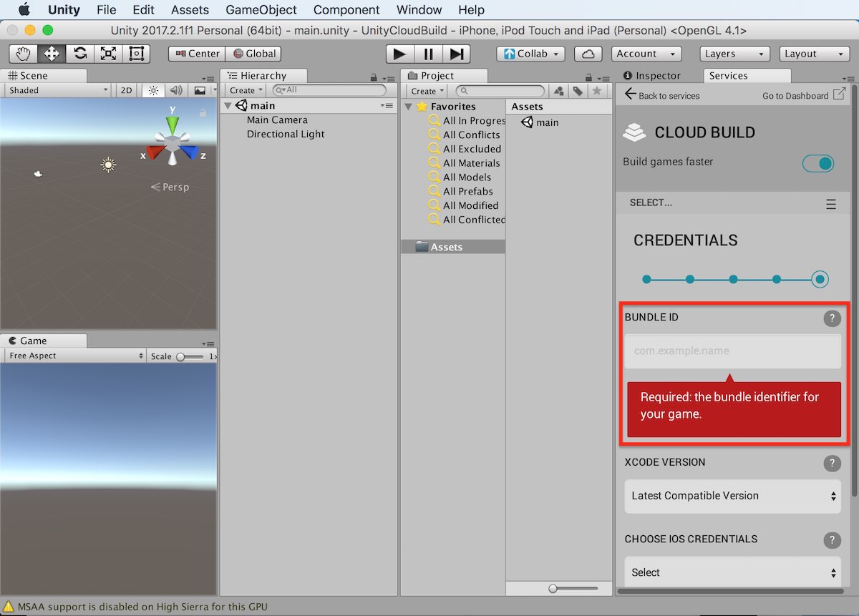The height and width of the screenshot is (616, 859).
Task: Click the Project icon size slider
Action: click(573, 589)
